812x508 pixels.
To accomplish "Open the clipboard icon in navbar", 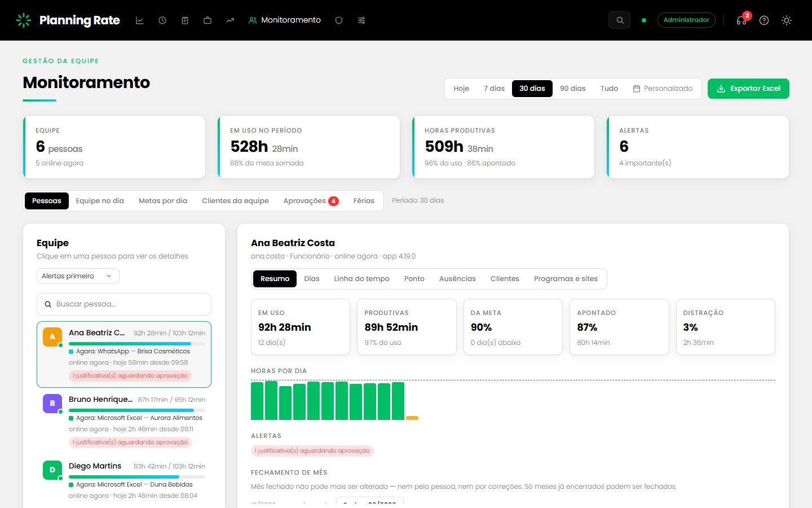I will (185, 20).
